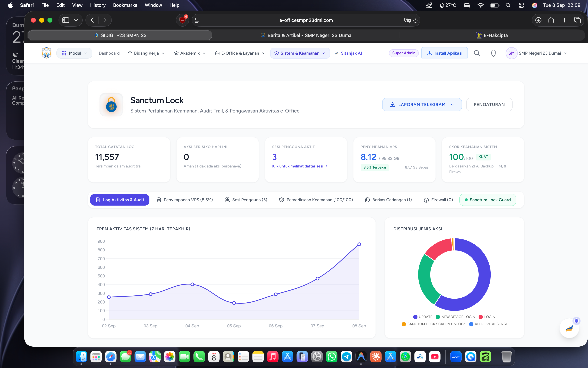Open Pemeriksaan Keamanan (100/100) tab
Viewport: 588px width, 368px height.
point(316,200)
